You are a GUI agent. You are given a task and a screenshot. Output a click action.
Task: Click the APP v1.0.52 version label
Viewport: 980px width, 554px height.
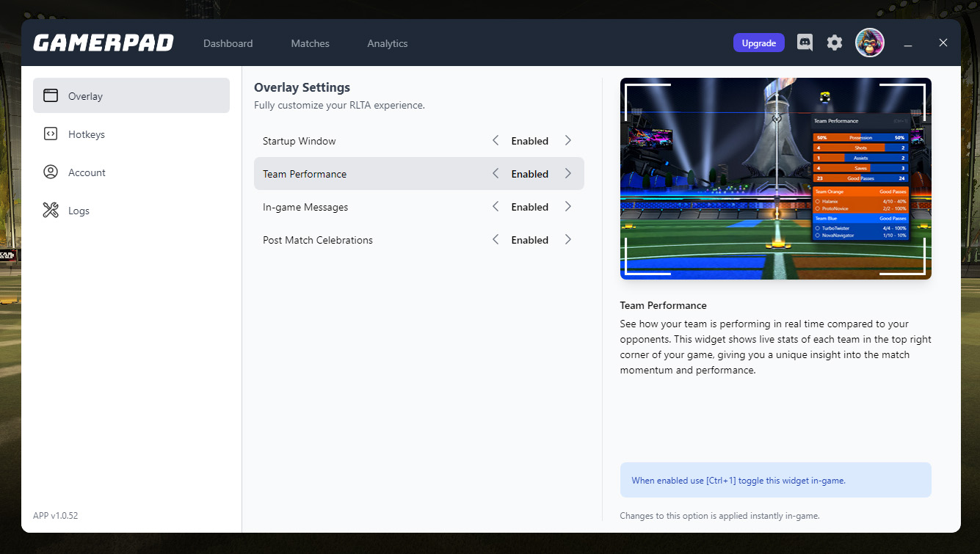pyautogui.click(x=56, y=515)
